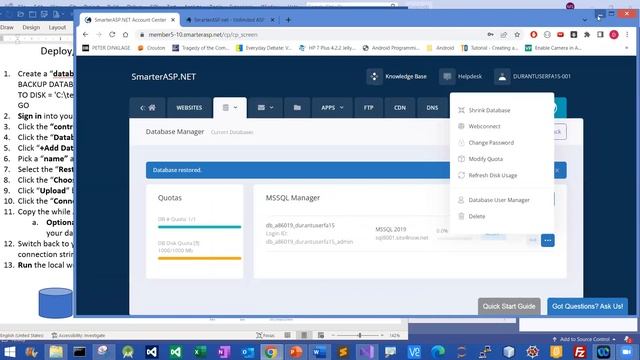Choose Delete in the database menu
Viewport: 640px width, 360px height.
pyautogui.click(x=476, y=216)
